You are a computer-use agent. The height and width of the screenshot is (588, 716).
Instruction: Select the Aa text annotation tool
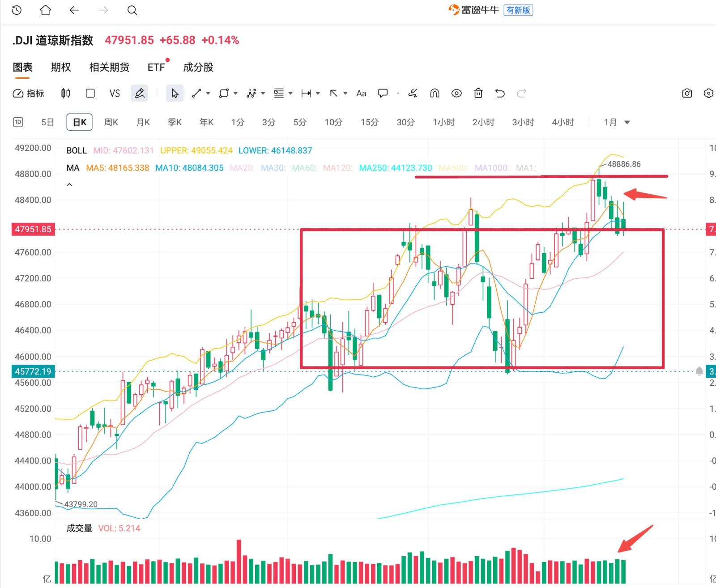coord(361,93)
